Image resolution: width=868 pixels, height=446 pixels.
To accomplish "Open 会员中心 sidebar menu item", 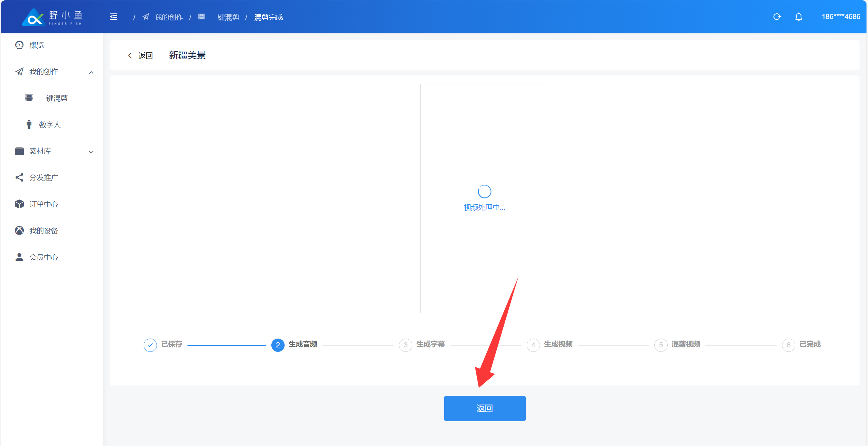I will click(x=43, y=257).
